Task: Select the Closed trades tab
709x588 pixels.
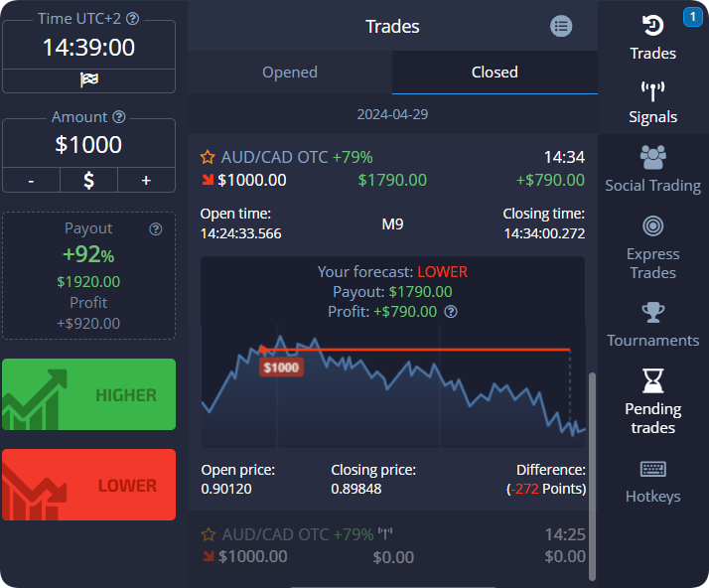Action: pos(495,73)
